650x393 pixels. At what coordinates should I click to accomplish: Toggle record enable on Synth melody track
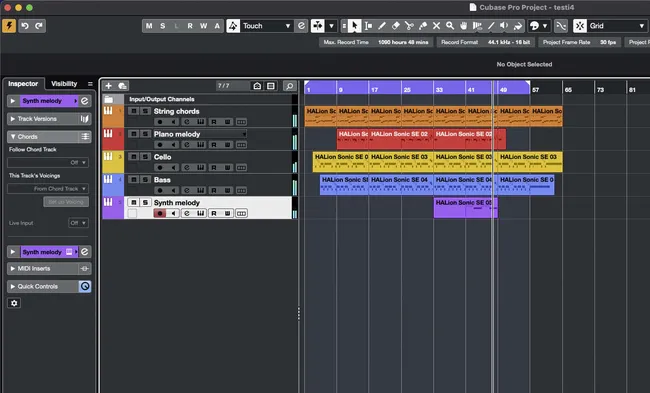pos(160,213)
